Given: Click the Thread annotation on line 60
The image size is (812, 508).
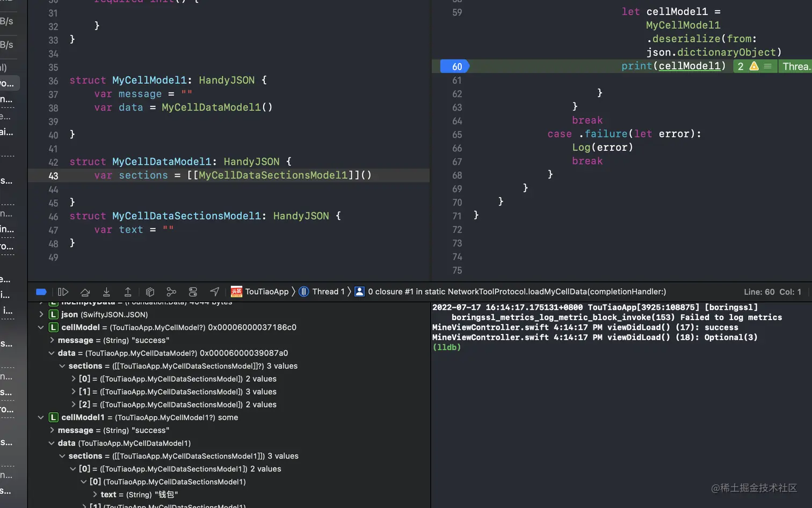Looking at the screenshot, I should [x=796, y=66].
